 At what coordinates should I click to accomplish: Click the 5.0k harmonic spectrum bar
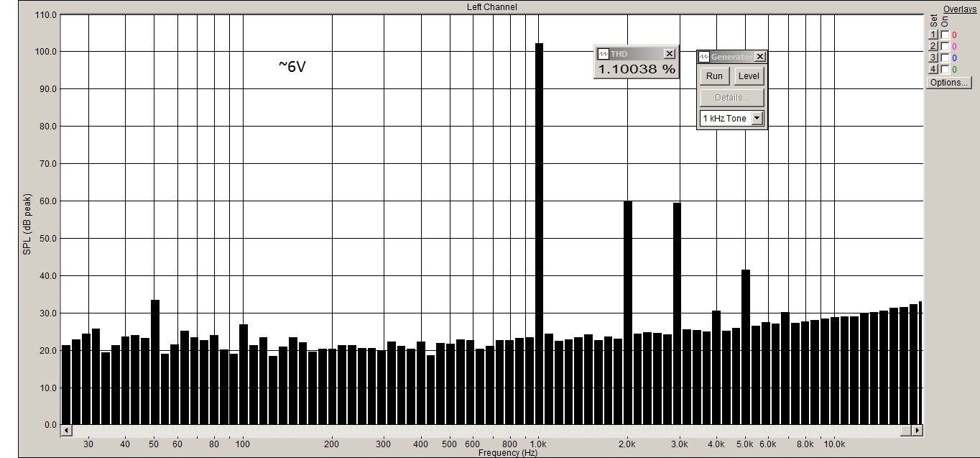click(x=746, y=347)
